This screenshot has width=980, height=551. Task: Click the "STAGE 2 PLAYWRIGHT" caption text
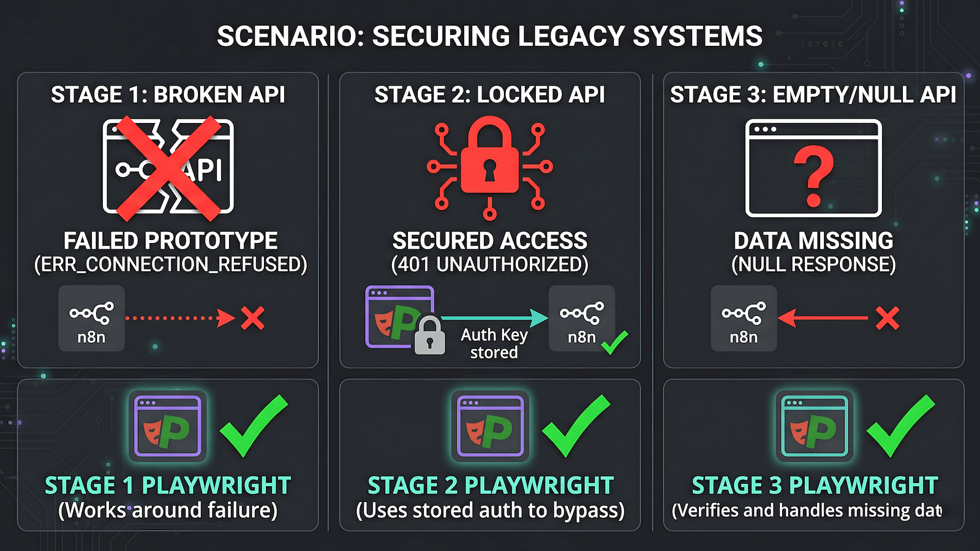pos(490,485)
